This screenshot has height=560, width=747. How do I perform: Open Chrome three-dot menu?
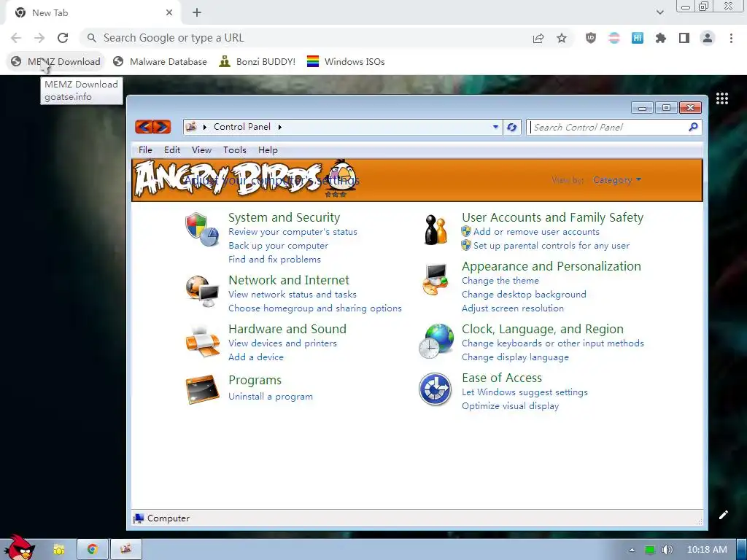pyautogui.click(x=731, y=38)
